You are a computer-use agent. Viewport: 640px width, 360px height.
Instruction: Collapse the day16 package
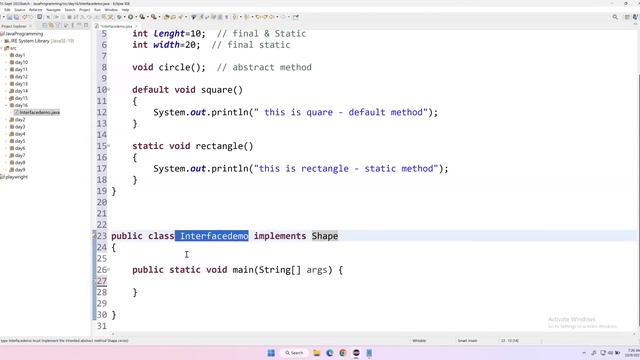tap(6, 105)
